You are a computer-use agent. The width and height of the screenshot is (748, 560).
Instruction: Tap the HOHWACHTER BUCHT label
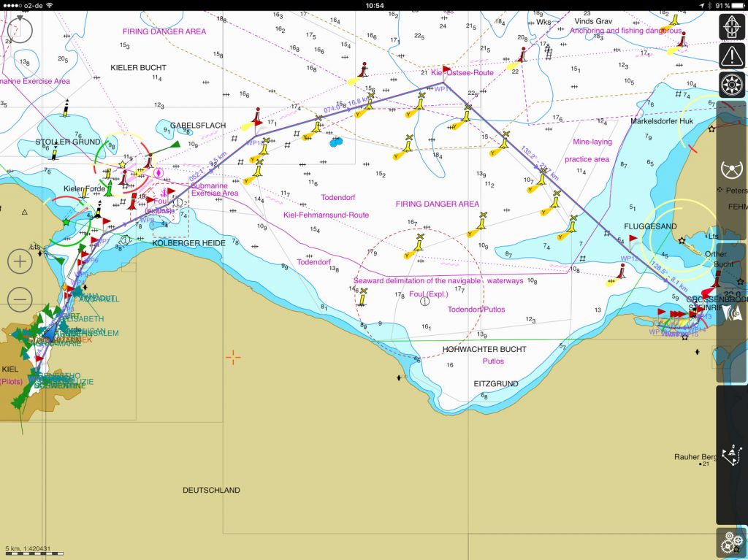click(x=484, y=350)
